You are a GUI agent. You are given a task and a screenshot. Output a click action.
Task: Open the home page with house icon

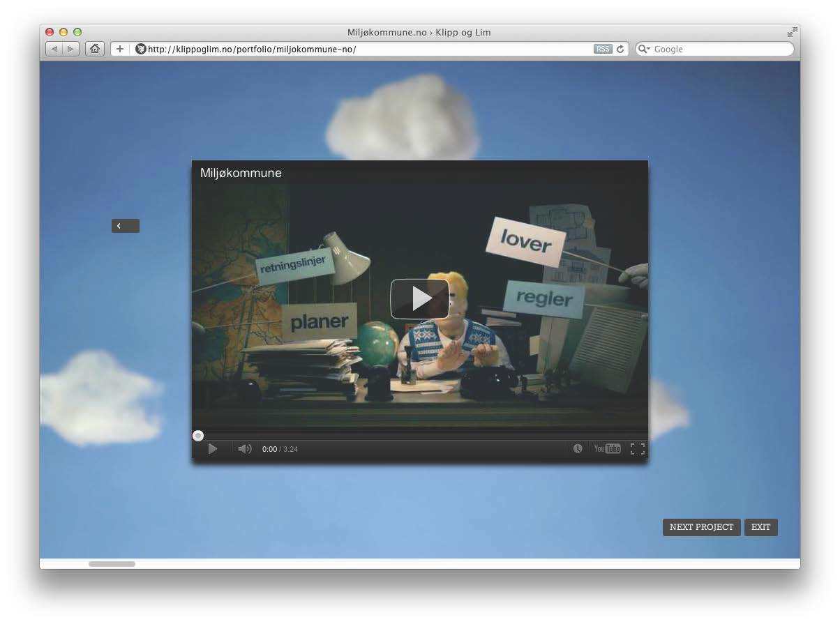94,49
